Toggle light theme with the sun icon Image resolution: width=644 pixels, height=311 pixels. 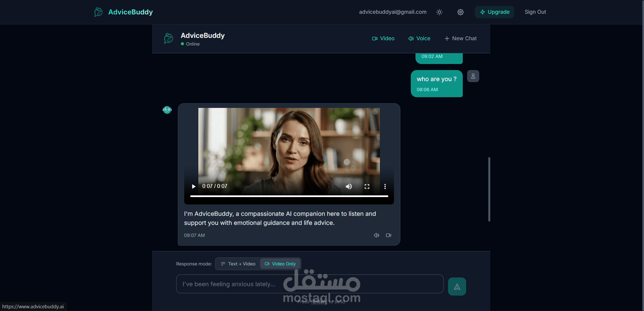click(439, 12)
